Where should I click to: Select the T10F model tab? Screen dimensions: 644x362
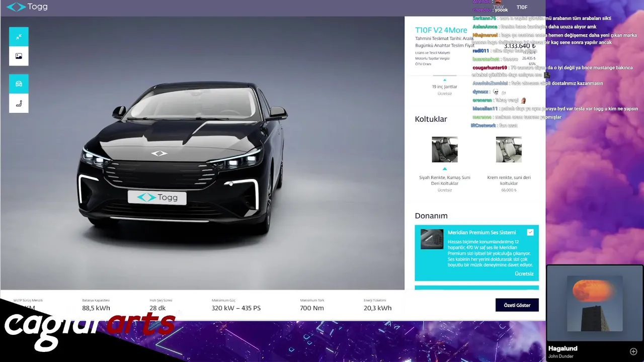522,8
